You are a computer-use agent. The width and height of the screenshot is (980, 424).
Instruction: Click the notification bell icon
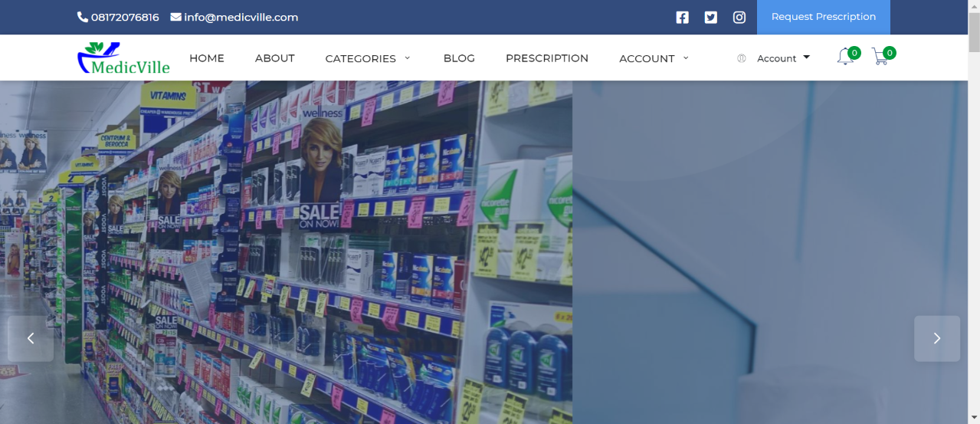pos(845,57)
